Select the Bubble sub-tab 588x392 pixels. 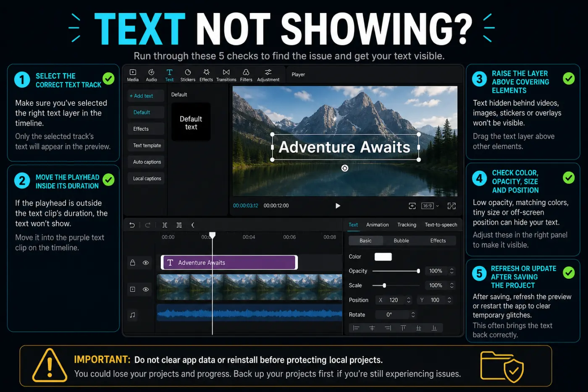pyautogui.click(x=401, y=240)
